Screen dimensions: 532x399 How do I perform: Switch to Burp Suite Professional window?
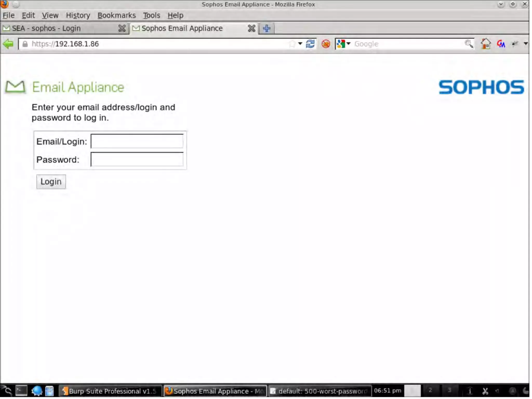110,391
